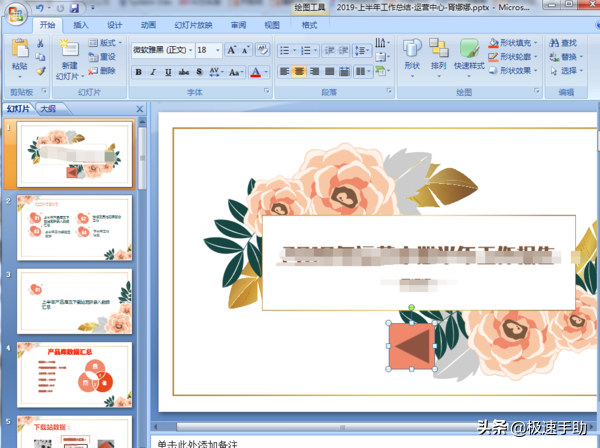Image resolution: width=600 pixels, height=448 pixels.
Task: Click 重设 reset slide button
Action: pyautogui.click(x=102, y=57)
